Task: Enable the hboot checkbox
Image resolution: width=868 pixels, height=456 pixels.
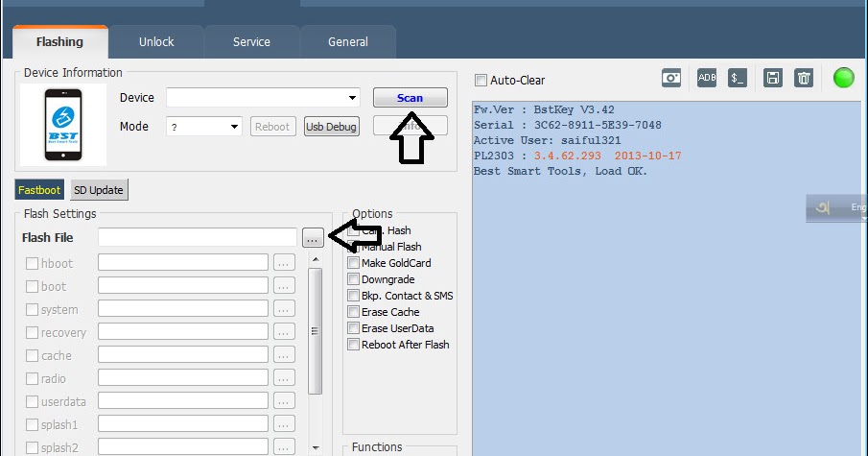Action: coord(32,263)
